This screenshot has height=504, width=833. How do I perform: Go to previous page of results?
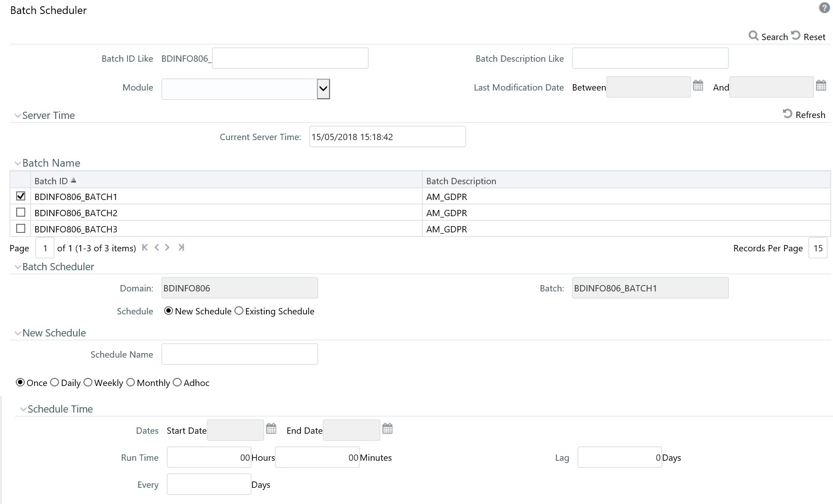click(156, 247)
